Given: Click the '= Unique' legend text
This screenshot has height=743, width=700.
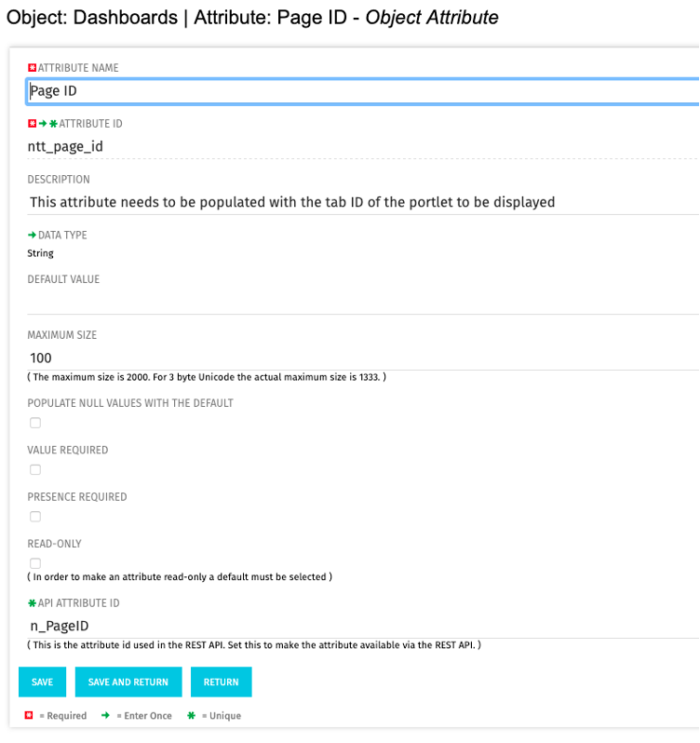Looking at the screenshot, I should 222,716.
